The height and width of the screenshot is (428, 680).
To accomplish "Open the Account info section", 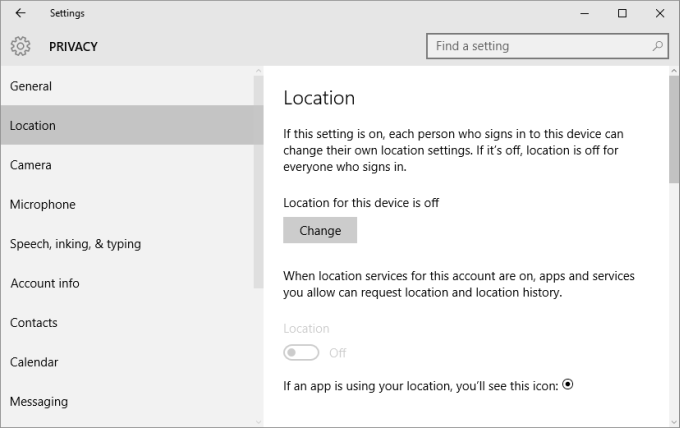I will tap(45, 283).
